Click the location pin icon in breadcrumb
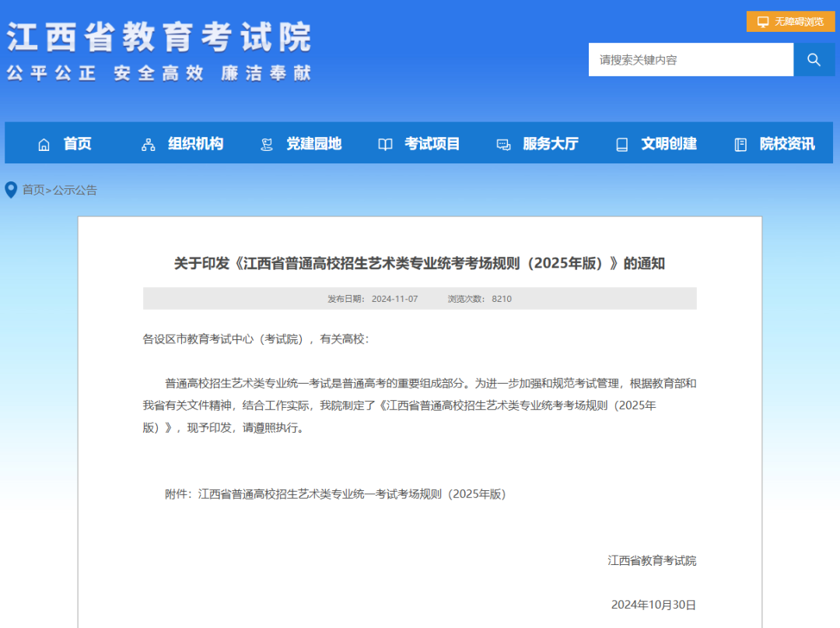 point(11,190)
